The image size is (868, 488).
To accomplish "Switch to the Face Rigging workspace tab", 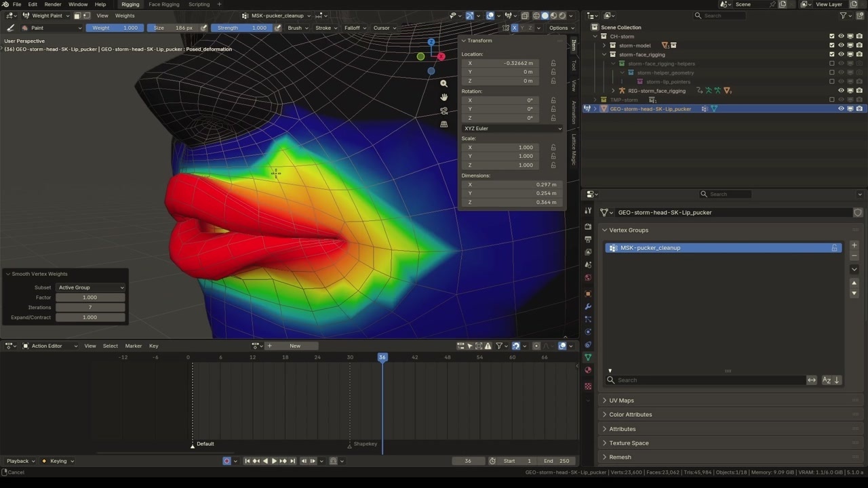I will [164, 4].
